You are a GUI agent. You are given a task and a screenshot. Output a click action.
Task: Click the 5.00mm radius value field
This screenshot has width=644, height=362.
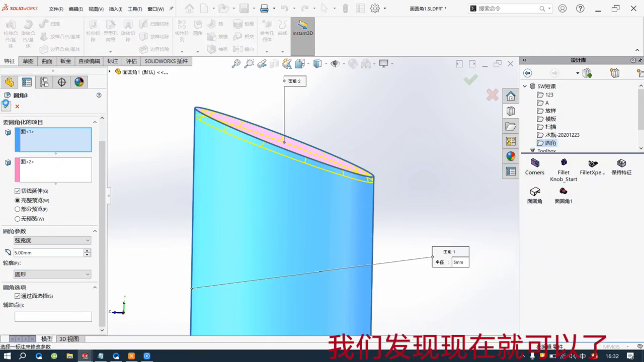48,253
